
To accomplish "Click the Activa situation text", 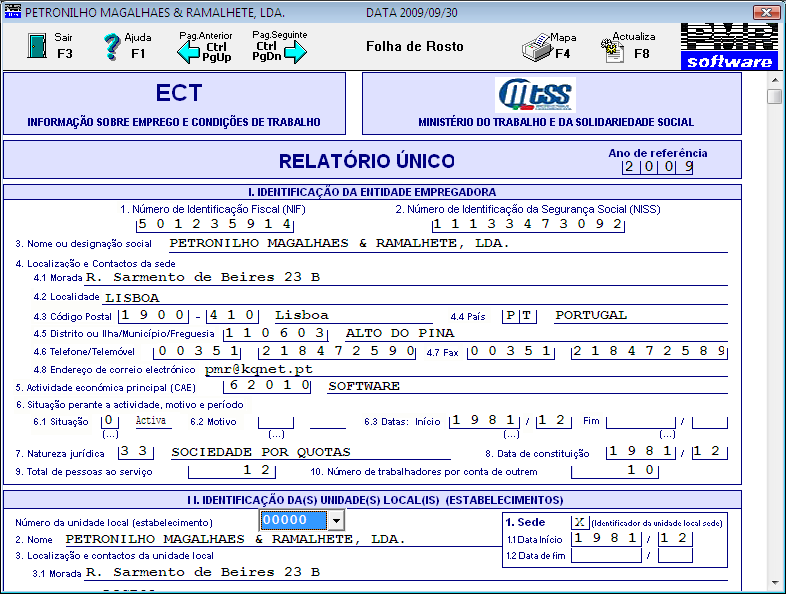I will pyautogui.click(x=151, y=421).
